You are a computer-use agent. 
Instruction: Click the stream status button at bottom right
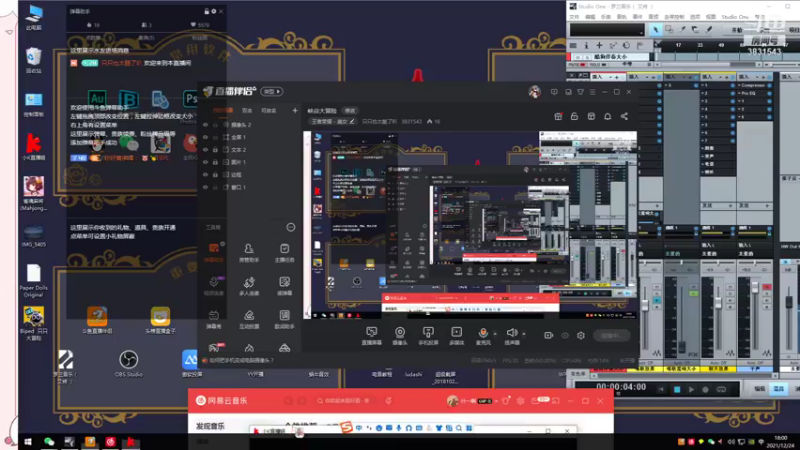tap(611, 335)
